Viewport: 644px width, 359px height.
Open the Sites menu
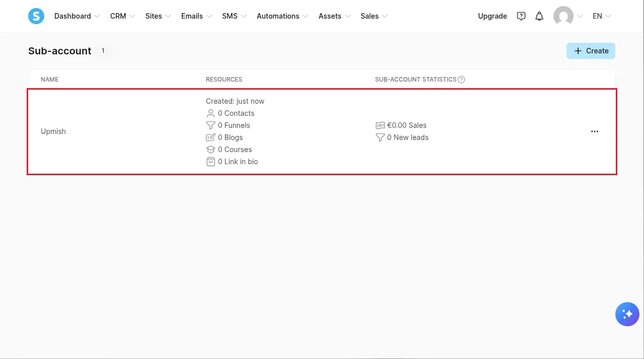click(x=158, y=16)
